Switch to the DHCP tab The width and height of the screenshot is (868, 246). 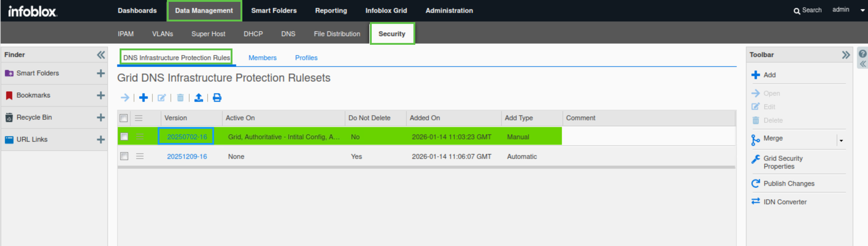coord(253,34)
